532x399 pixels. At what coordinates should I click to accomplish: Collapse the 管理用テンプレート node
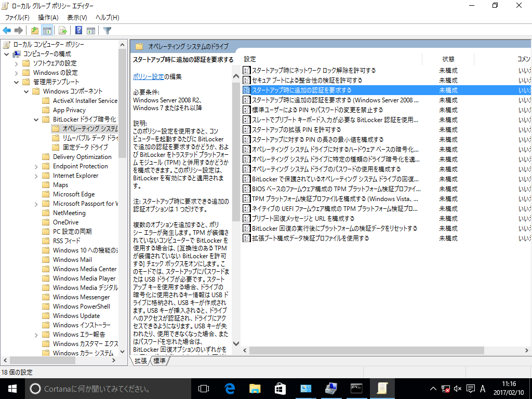point(16,82)
